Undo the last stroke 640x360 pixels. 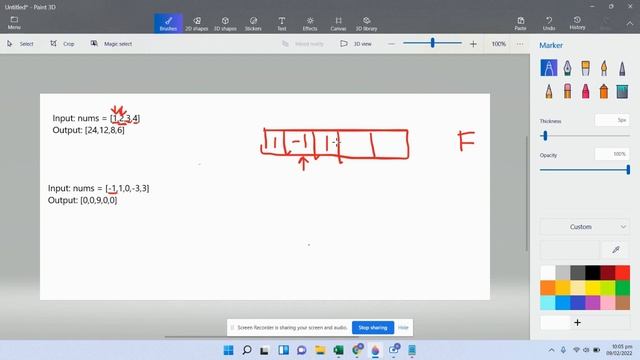pyautogui.click(x=549, y=23)
